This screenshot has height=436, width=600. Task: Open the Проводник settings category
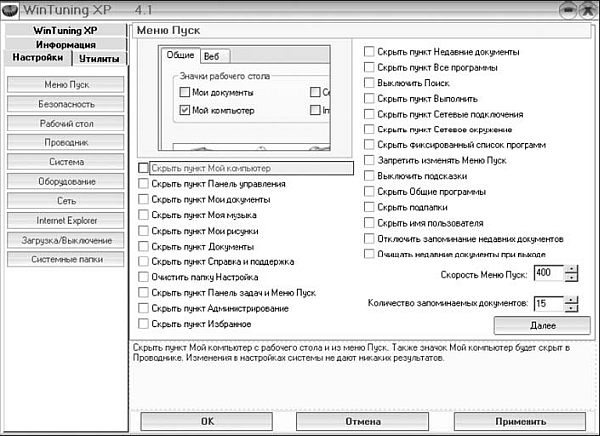point(65,142)
